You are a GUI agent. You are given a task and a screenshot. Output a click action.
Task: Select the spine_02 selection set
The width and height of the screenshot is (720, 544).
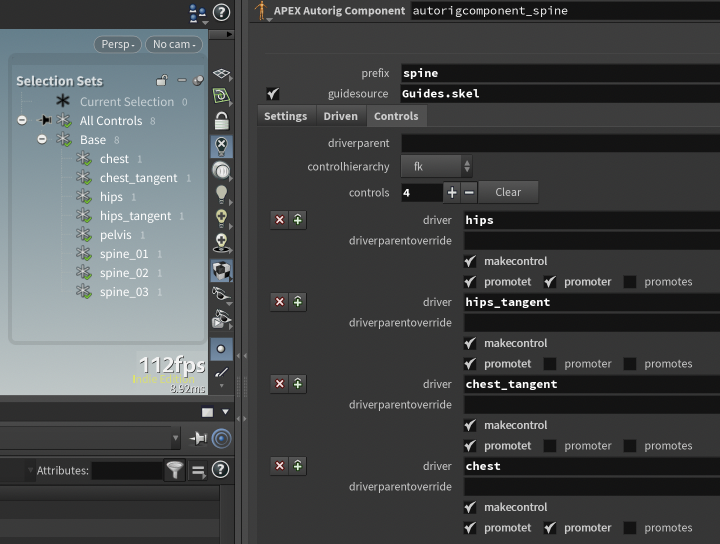[124, 273]
